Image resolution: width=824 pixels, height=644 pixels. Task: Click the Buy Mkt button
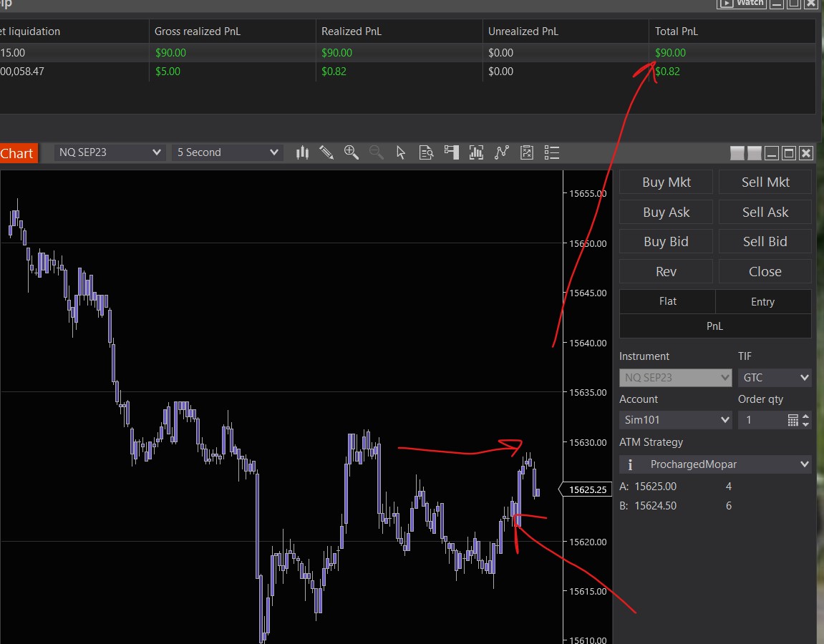[667, 182]
